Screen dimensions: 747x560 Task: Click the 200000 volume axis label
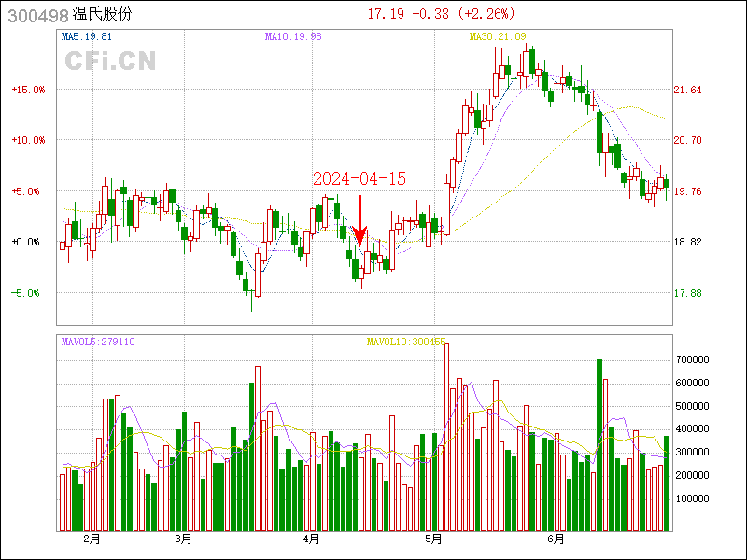pyautogui.click(x=693, y=475)
